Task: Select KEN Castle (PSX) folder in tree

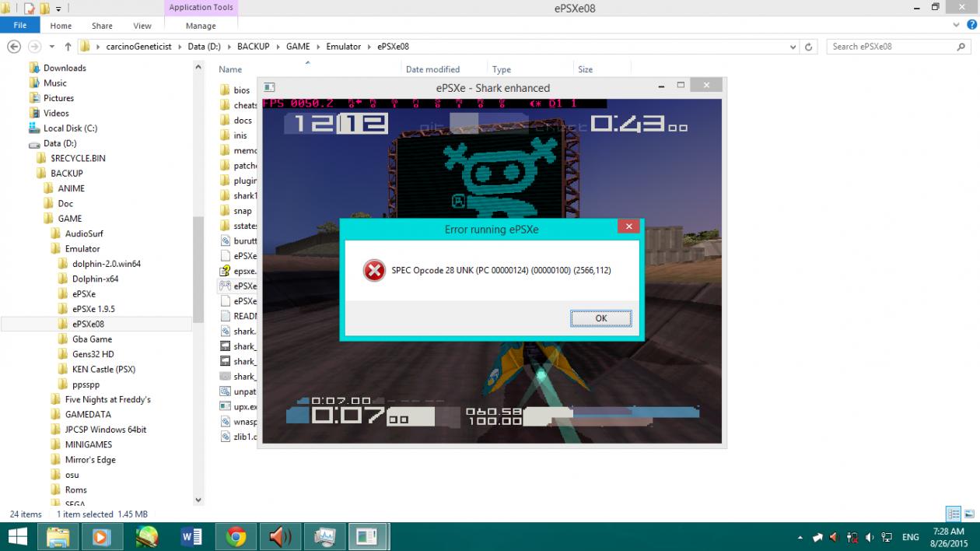Action: click(103, 370)
